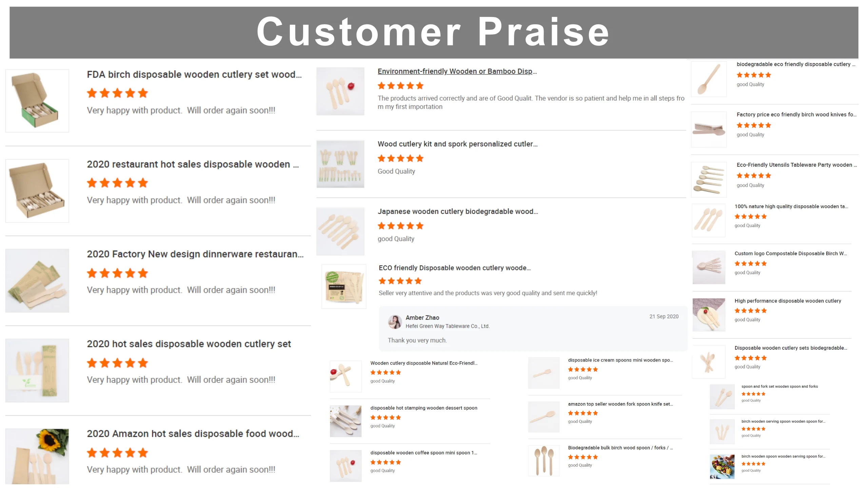The width and height of the screenshot is (868, 488).
Task: Click Japanese wooden cutlery biodegradable title
Action: click(x=457, y=211)
